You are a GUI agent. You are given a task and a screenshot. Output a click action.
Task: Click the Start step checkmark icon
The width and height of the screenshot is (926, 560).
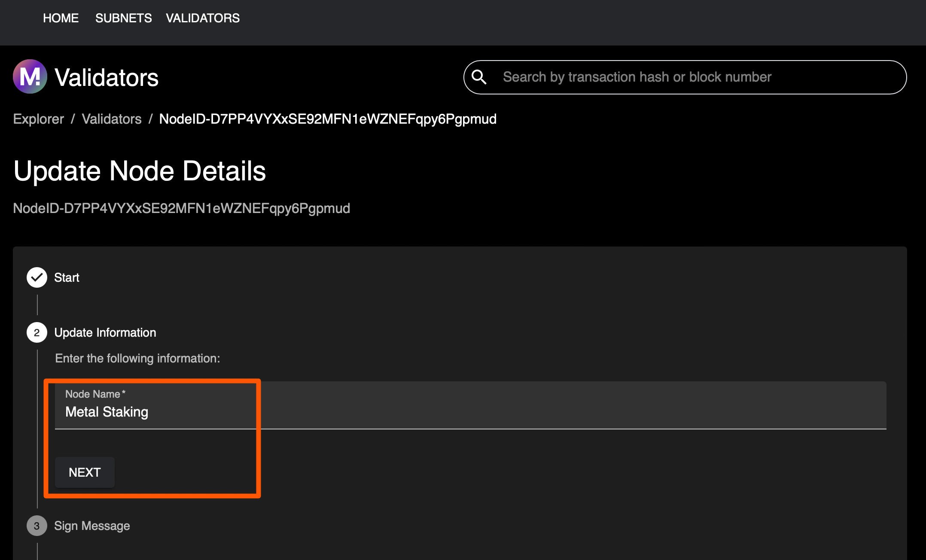tap(37, 277)
